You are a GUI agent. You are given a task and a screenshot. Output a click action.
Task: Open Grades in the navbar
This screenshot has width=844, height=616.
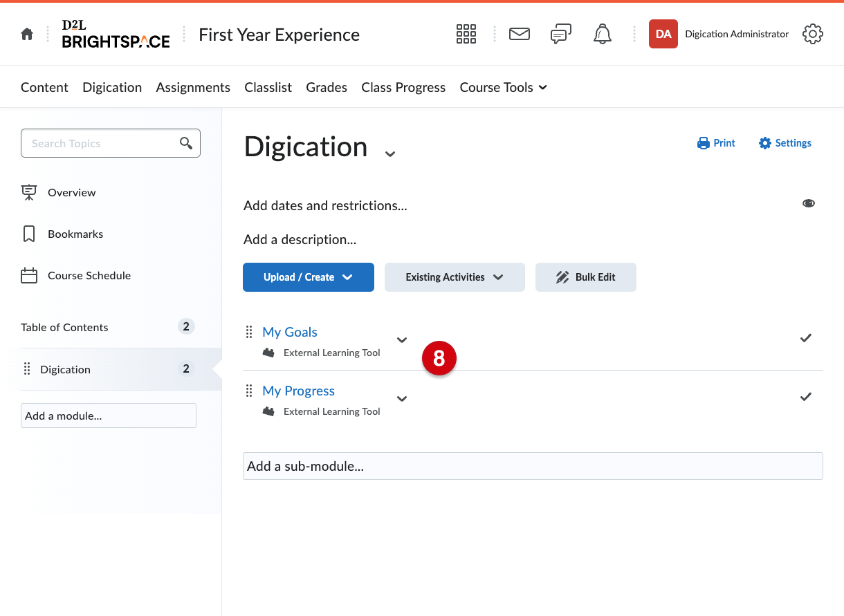(x=327, y=87)
